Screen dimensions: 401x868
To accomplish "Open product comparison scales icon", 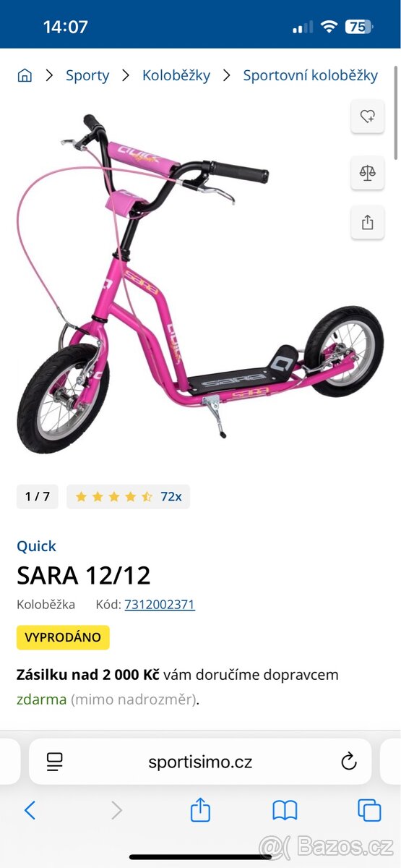I will [367, 172].
